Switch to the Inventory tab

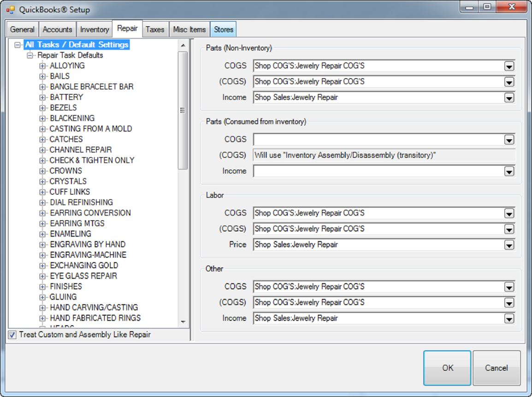click(x=94, y=29)
